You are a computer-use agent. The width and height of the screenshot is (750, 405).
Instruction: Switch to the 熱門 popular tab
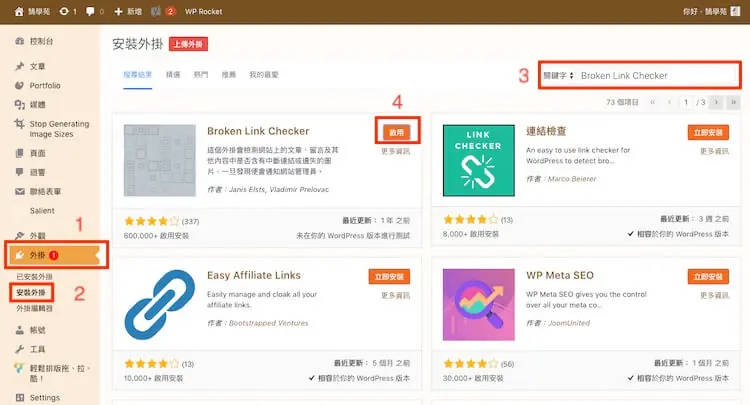click(x=201, y=75)
